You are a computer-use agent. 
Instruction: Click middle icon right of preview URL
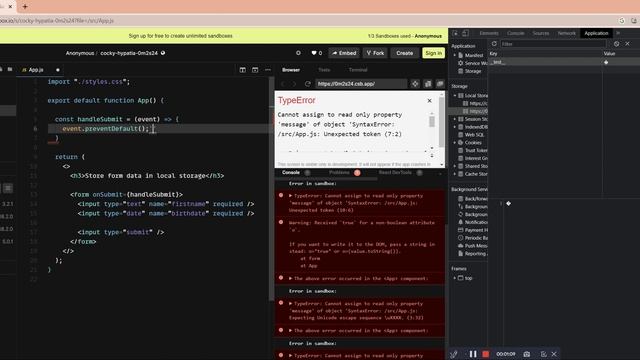click(428, 84)
